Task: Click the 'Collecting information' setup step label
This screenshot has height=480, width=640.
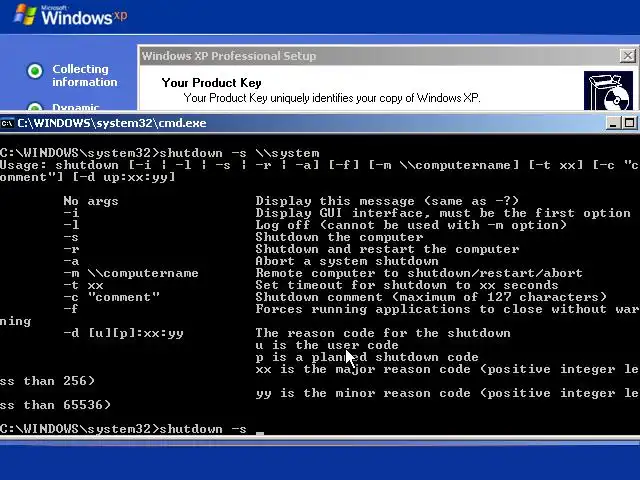Action: 84,76
